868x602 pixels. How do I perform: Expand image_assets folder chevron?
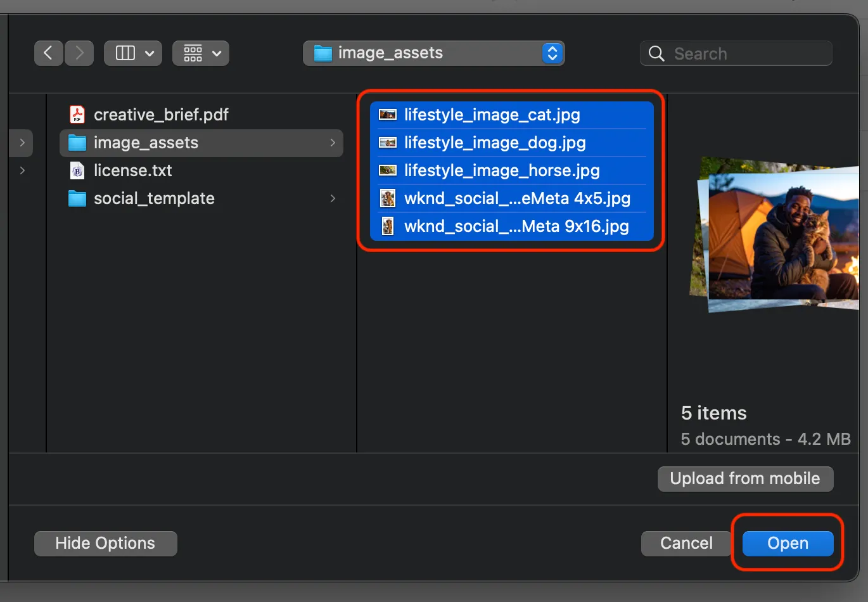[x=333, y=143]
